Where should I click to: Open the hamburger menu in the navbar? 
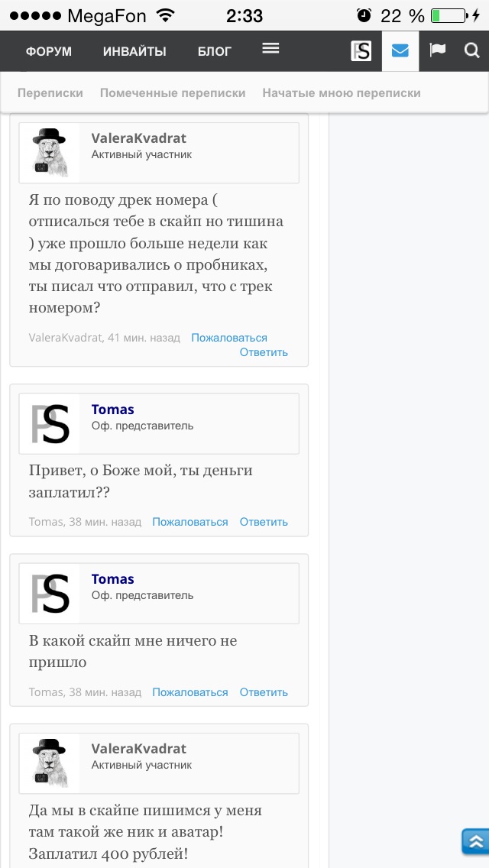tap(270, 48)
